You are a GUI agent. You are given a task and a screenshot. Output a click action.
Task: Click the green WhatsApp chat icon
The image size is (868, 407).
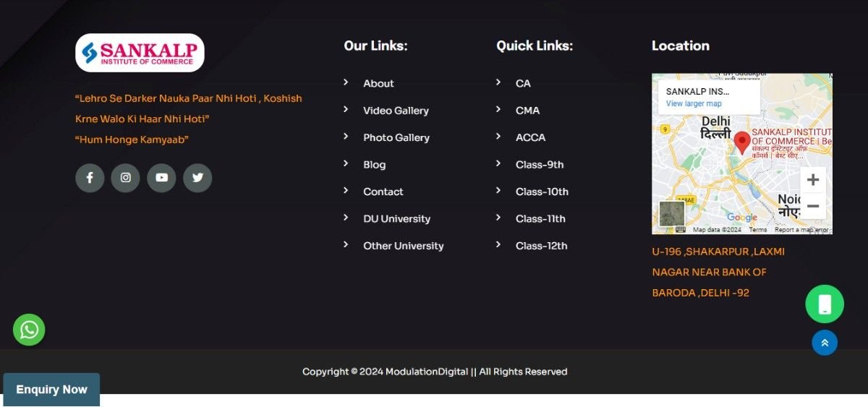click(29, 330)
